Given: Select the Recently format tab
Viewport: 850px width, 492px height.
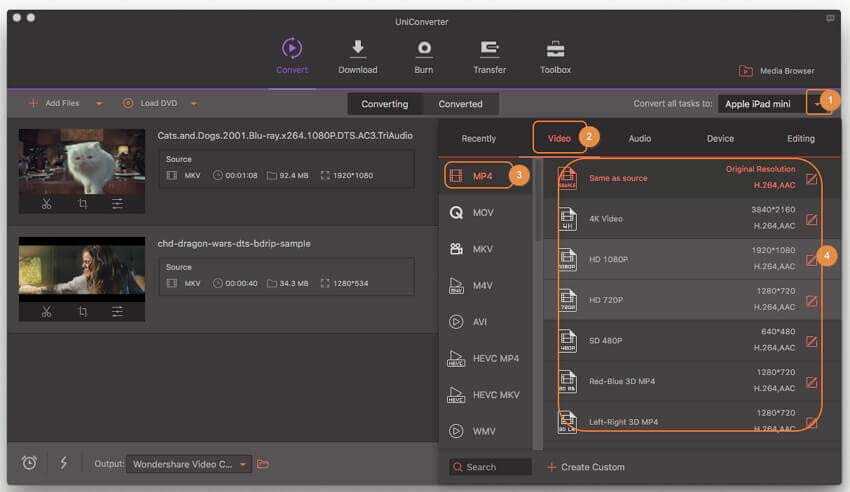Looking at the screenshot, I should tap(479, 138).
